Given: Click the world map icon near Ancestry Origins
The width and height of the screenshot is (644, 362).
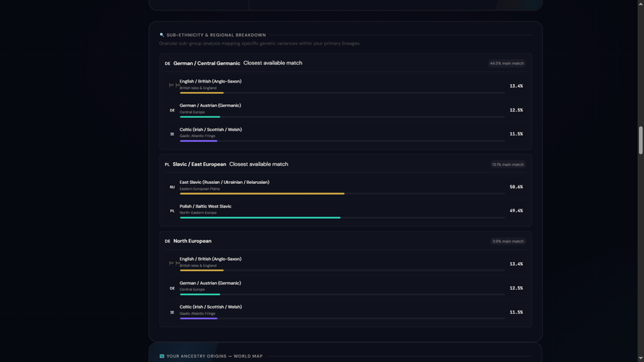Looking at the screenshot, I should 162,356.
